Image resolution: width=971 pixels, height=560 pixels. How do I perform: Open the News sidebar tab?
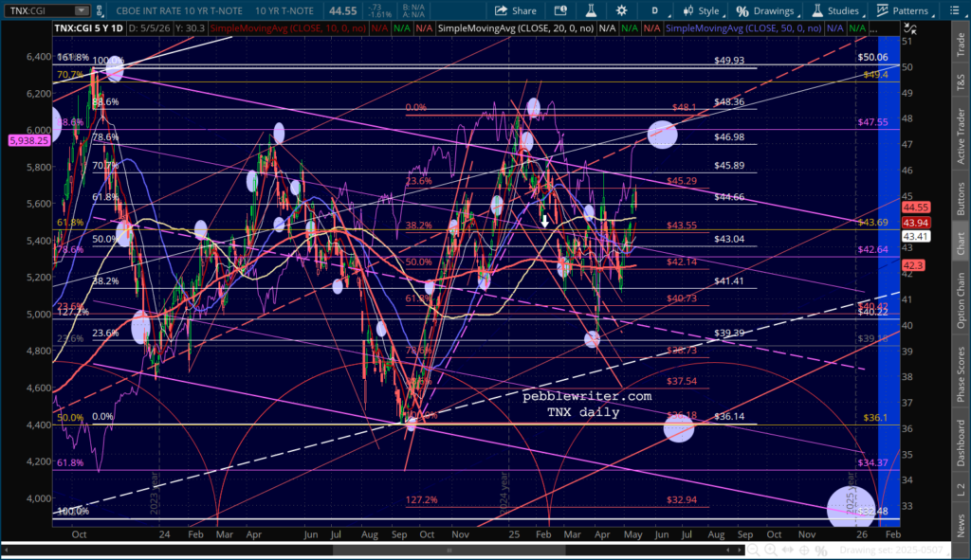(961, 525)
